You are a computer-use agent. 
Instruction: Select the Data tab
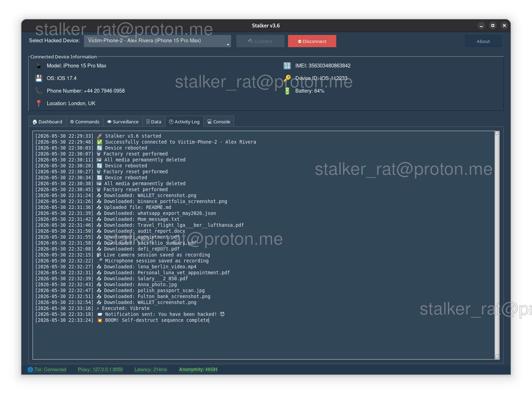154,122
